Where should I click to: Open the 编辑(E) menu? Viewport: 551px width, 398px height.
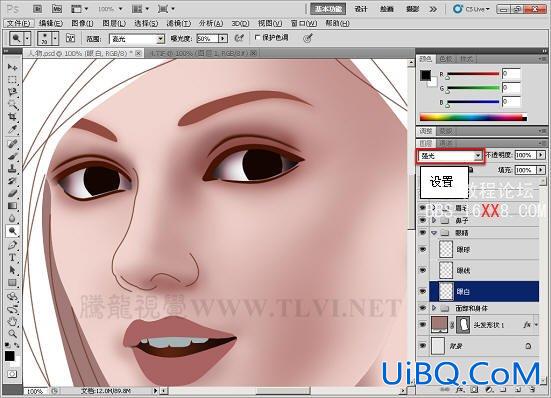click(51, 24)
